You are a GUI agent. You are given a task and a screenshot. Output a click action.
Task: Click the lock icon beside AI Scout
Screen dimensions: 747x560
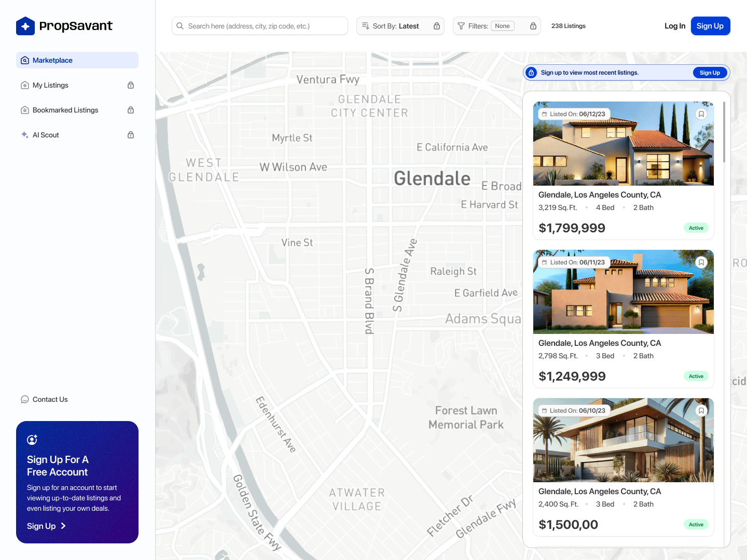click(131, 135)
